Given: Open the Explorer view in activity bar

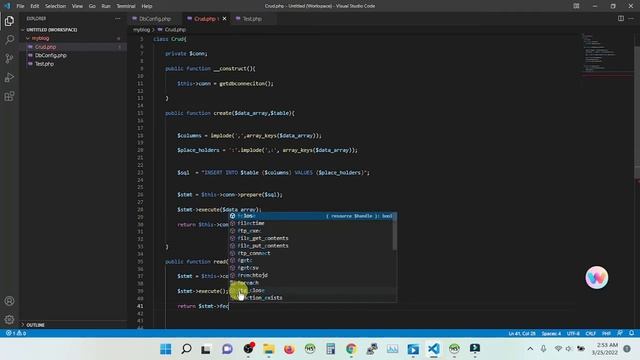Looking at the screenshot, I should pyautogui.click(x=9, y=21).
